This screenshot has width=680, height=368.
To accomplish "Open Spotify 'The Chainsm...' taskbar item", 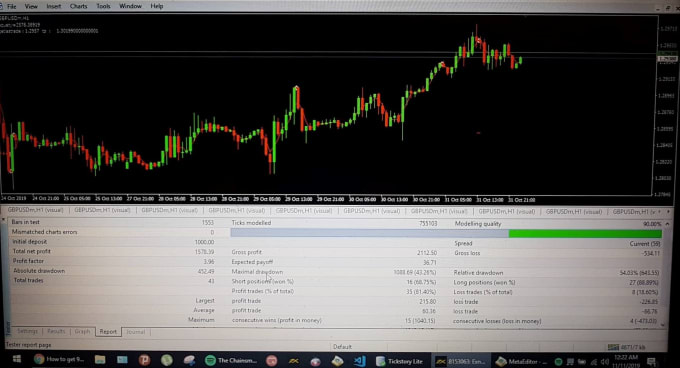I will (231, 360).
